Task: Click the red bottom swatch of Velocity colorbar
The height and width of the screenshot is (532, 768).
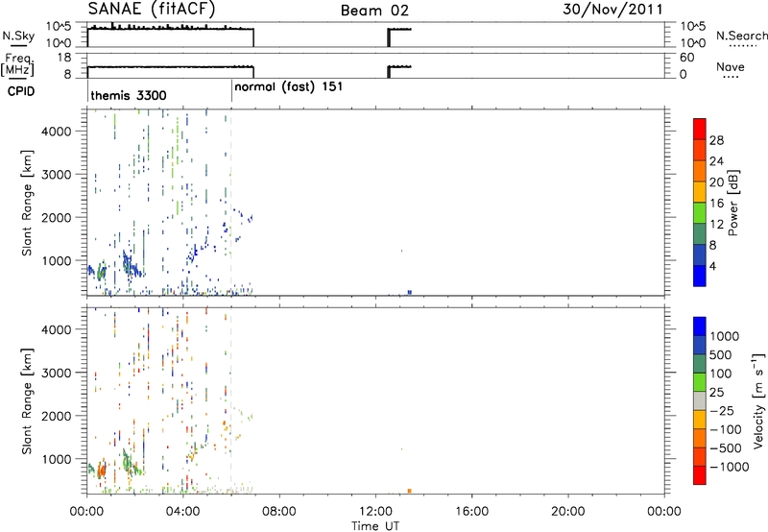Action: (x=700, y=475)
